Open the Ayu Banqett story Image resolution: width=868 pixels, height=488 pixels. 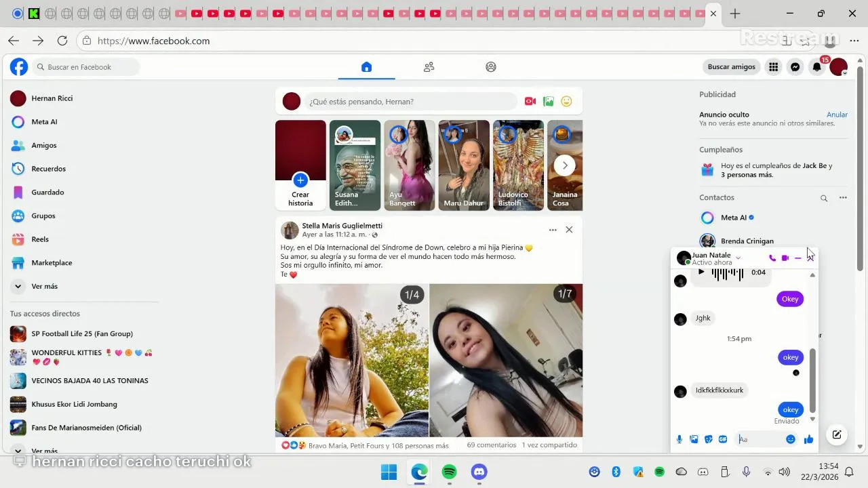coord(410,165)
